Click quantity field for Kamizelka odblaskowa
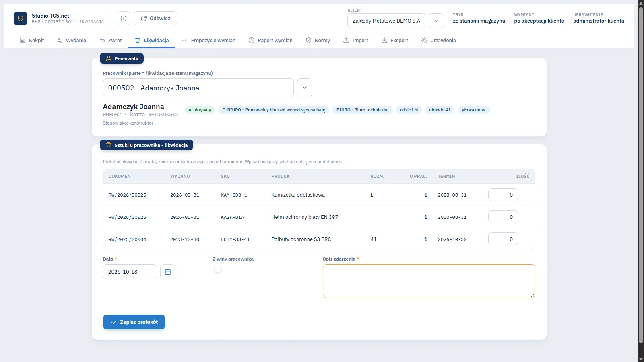 503,195
